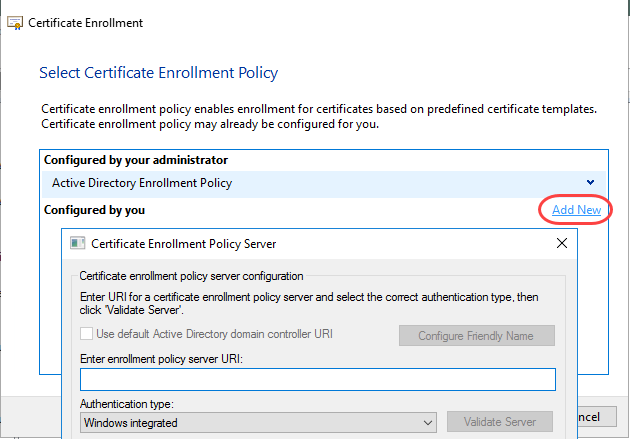Viewport: 630px width, 439px height.
Task: Click the Select Certificate Enrollment Policy heading
Action: [158, 73]
